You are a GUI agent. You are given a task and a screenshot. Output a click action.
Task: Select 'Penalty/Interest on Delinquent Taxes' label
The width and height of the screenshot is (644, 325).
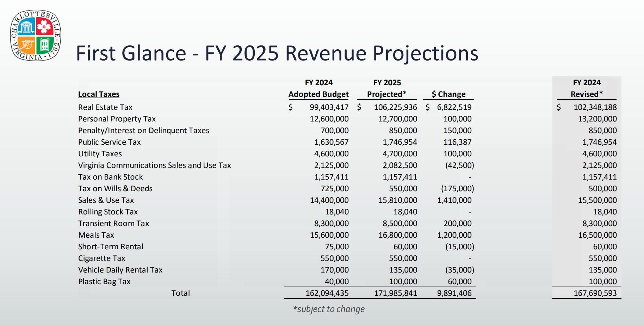click(x=144, y=130)
